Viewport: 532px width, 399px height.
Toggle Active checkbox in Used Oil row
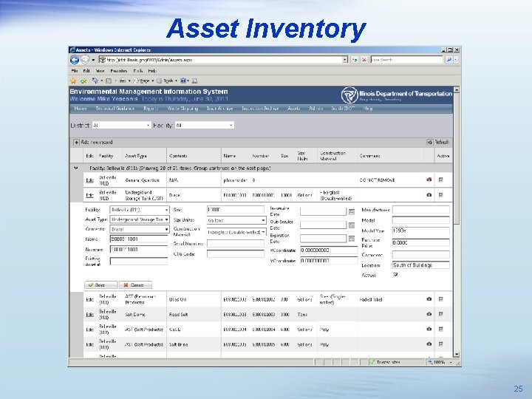[440, 299]
